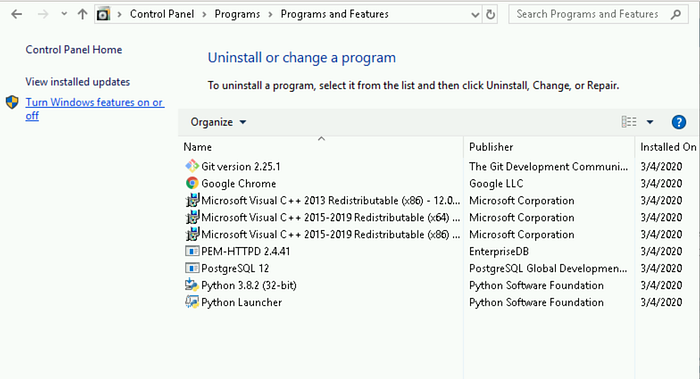Click Python Software Foundation for Python 3.8.2
The image size is (700, 379).
536,285
